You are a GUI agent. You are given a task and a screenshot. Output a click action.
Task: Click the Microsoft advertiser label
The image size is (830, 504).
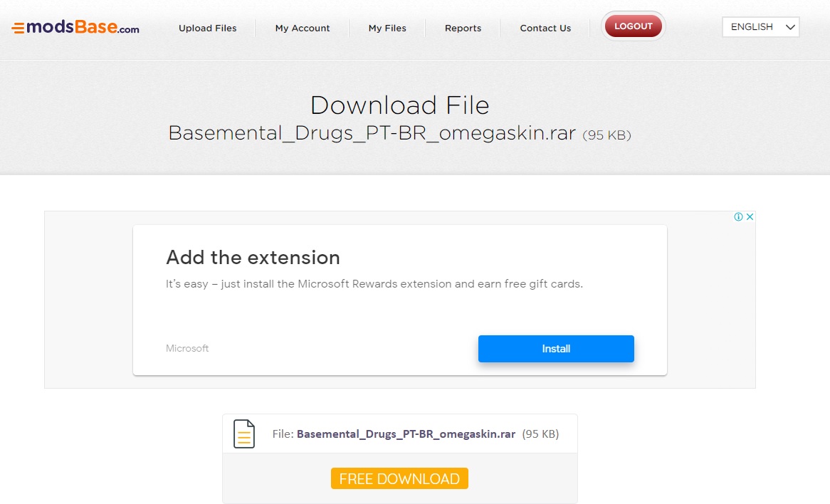pyautogui.click(x=187, y=348)
